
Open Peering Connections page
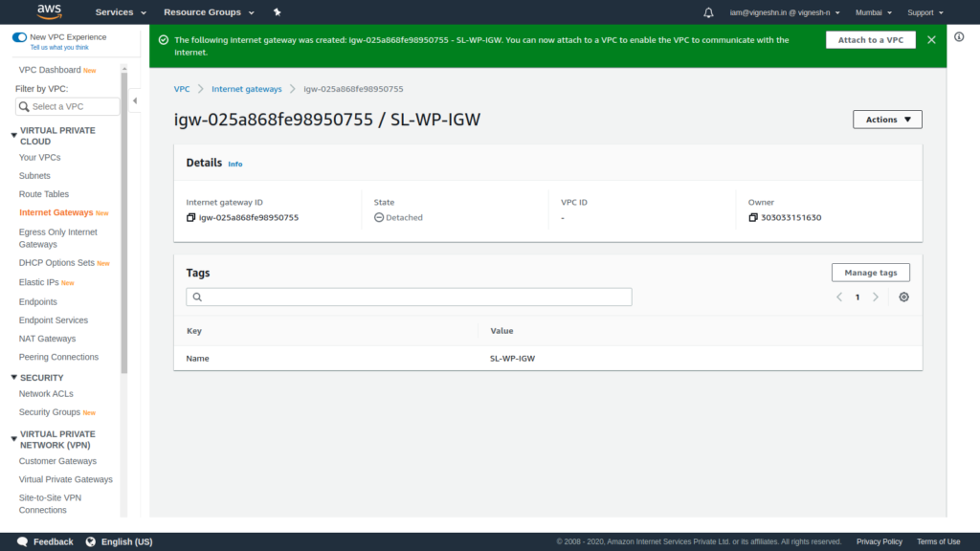(58, 358)
